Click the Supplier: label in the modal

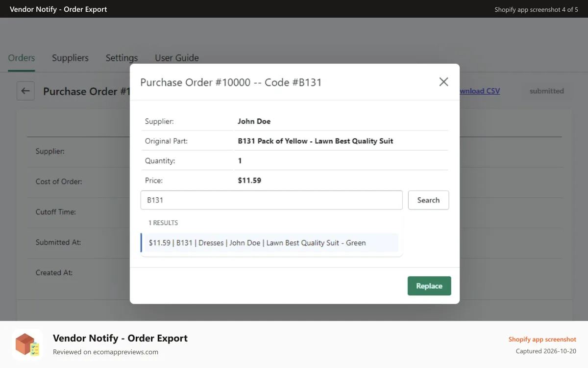click(x=159, y=121)
